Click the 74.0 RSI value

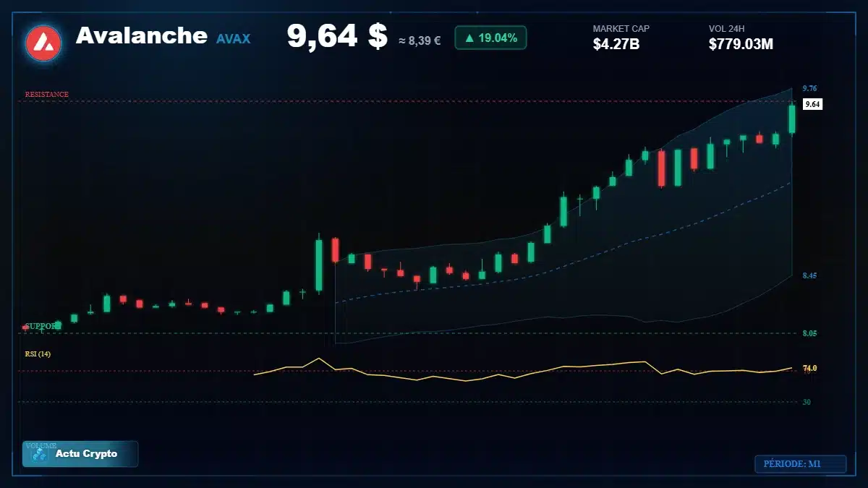809,369
